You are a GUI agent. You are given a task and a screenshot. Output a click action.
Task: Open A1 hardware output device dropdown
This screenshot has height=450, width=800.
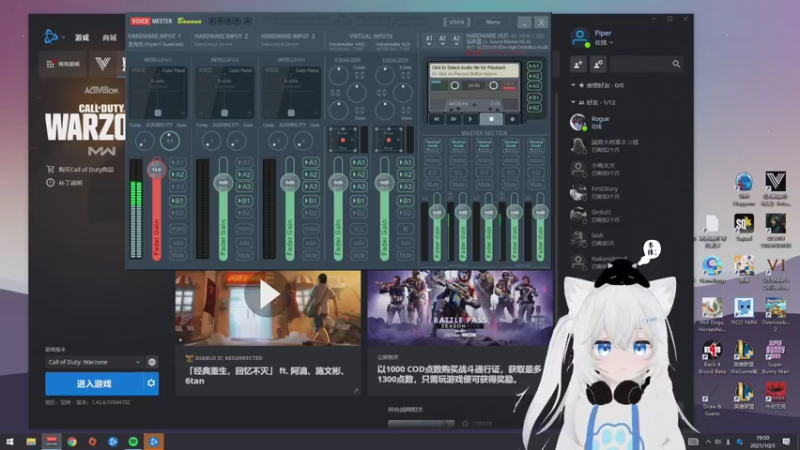429,40
